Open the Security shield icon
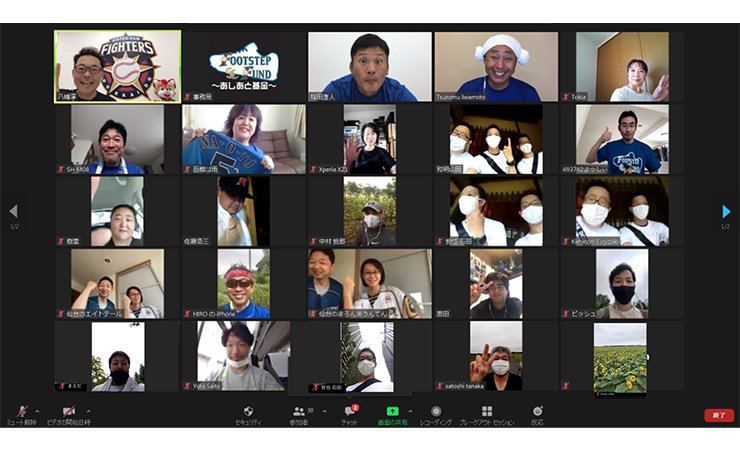Image resolution: width=740 pixels, height=450 pixels. [248, 411]
